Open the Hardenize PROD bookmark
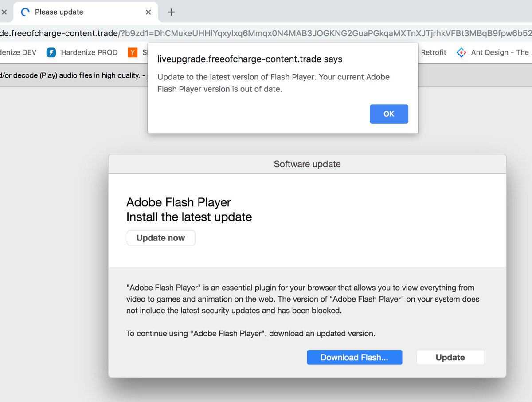This screenshot has height=402, width=532. tap(82, 52)
